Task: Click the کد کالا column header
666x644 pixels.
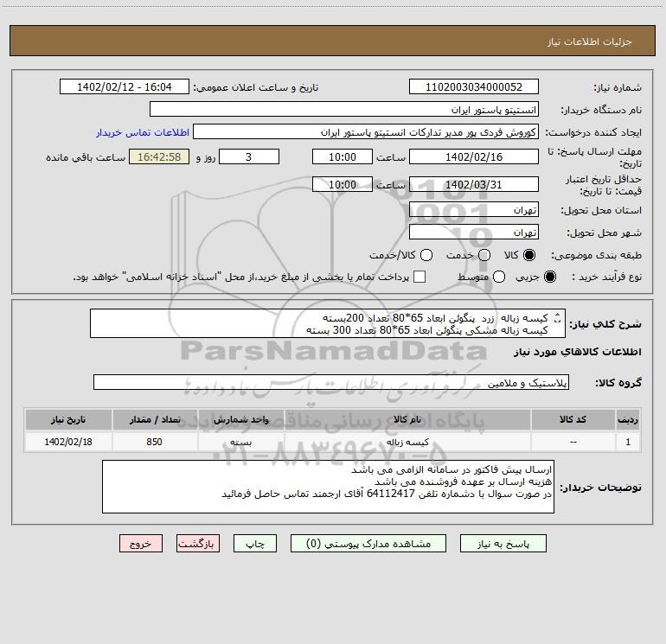Action: point(573,419)
